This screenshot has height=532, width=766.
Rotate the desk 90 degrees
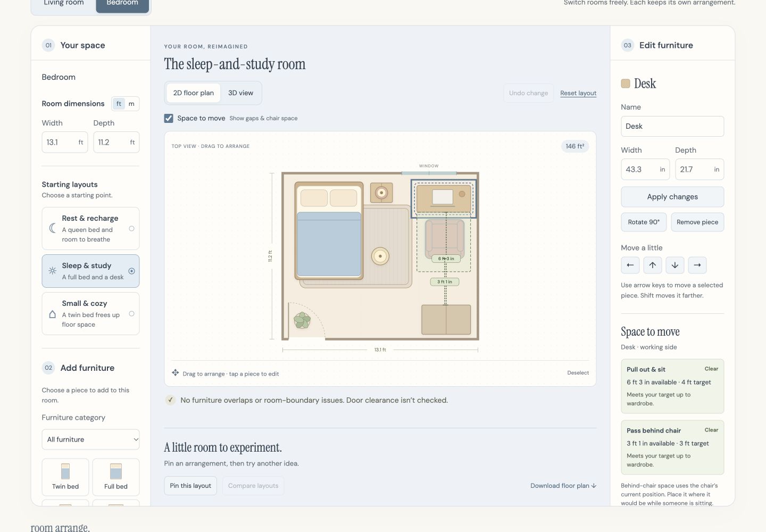[x=644, y=222]
